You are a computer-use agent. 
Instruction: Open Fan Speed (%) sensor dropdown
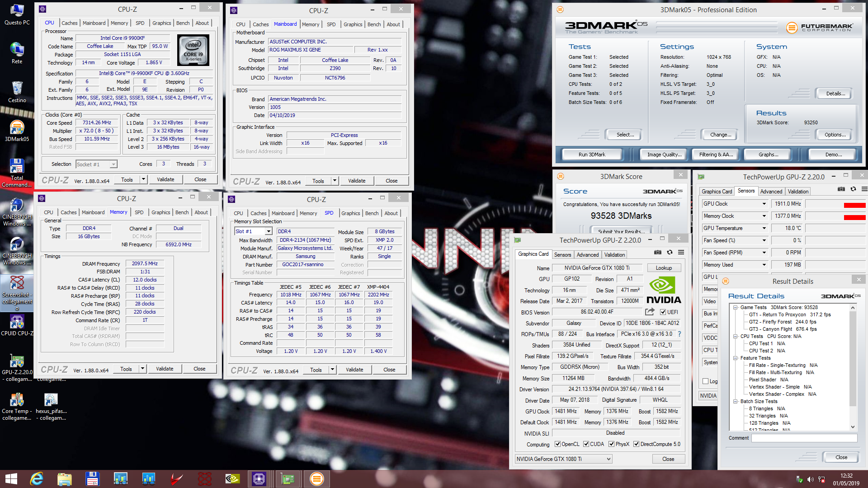764,240
